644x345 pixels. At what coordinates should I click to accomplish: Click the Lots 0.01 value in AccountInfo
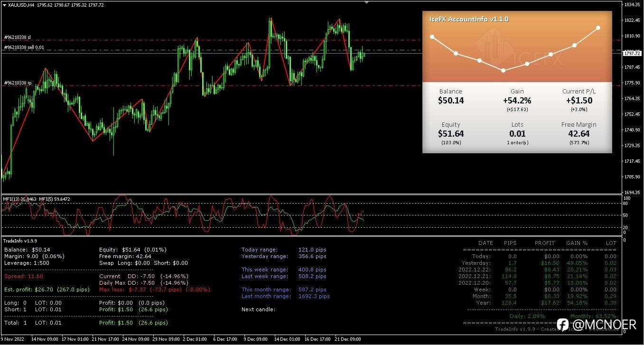click(x=517, y=134)
